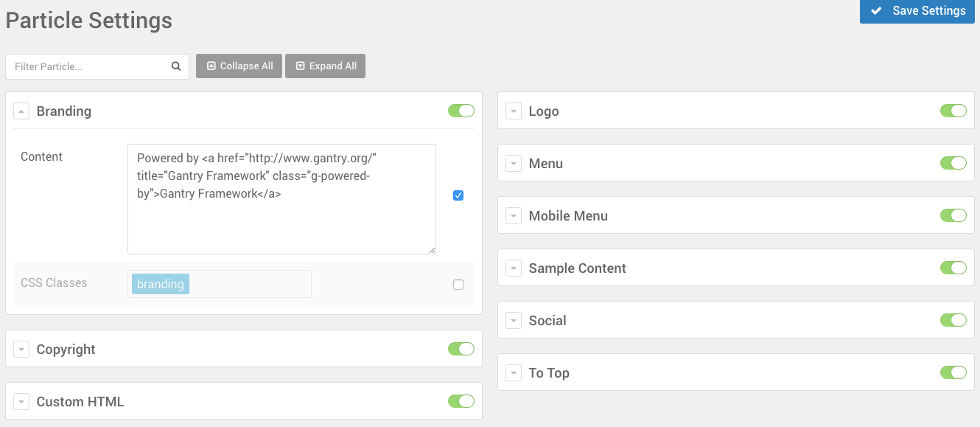Open the Menu particle settings arrow
This screenshot has width=980, height=427.
tap(514, 164)
